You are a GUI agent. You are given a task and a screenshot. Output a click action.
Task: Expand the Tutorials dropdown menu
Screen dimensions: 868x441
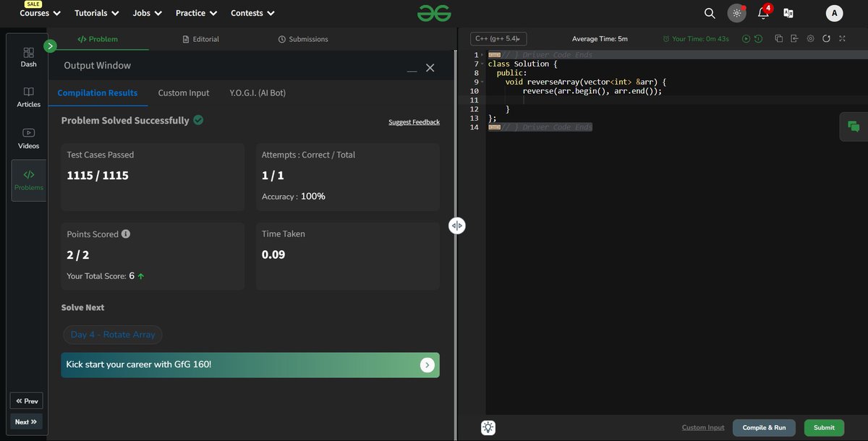tap(96, 13)
